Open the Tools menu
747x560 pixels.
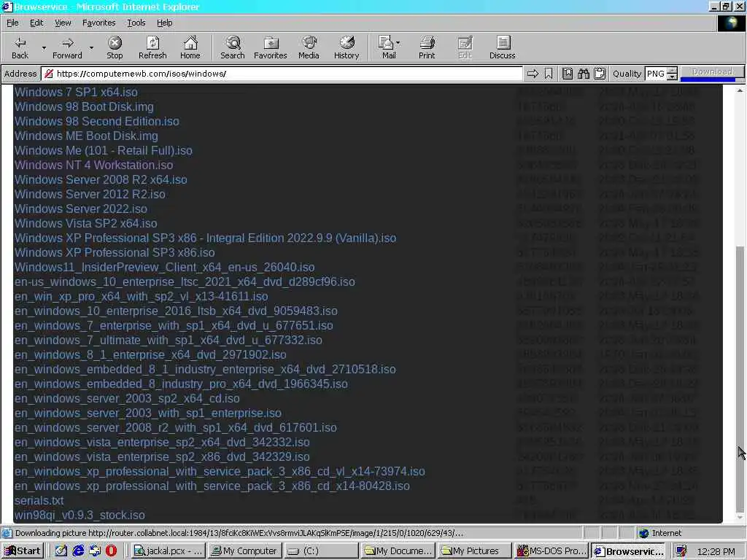click(136, 23)
